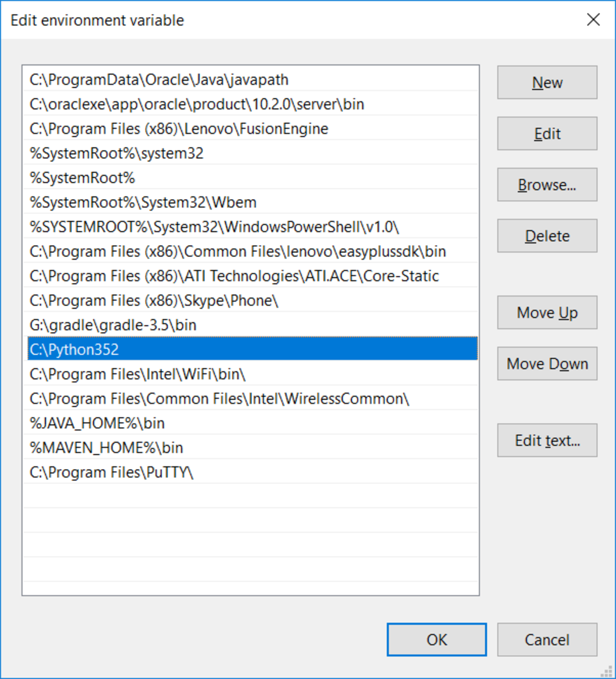
Task: Move the C:\Python352 entry down
Action: (x=546, y=364)
